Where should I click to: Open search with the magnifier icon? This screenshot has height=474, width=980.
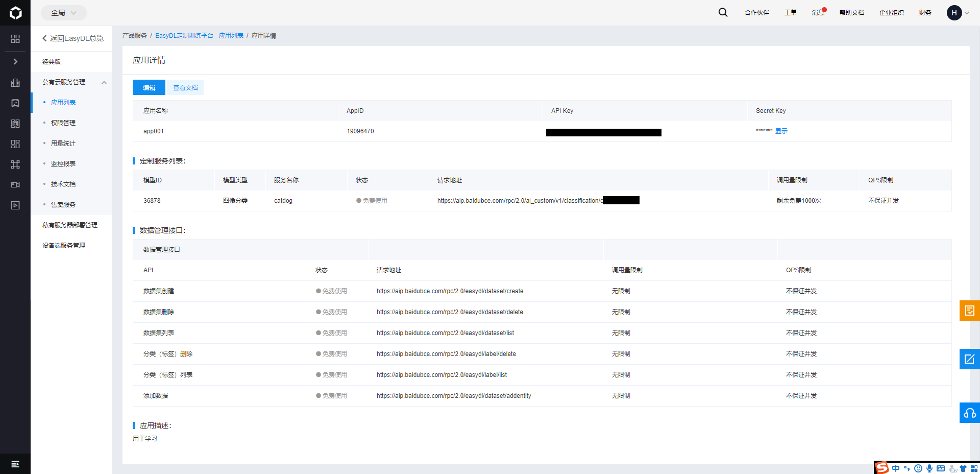coord(723,12)
